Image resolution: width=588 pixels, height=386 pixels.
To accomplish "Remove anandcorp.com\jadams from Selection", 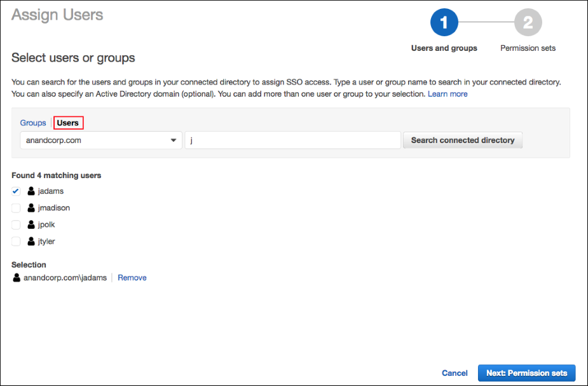I will [x=132, y=277].
